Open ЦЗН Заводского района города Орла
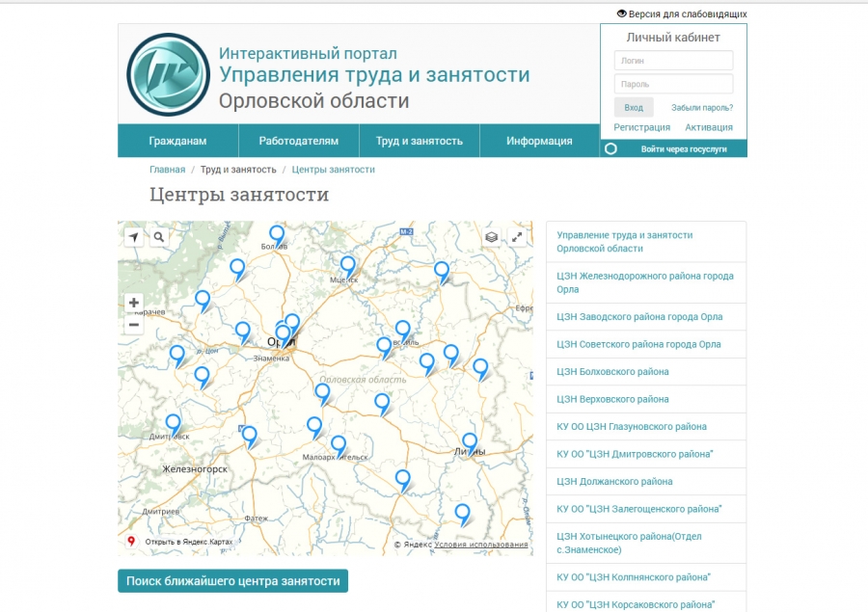This screenshot has width=868, height=612. pos(646,317)
